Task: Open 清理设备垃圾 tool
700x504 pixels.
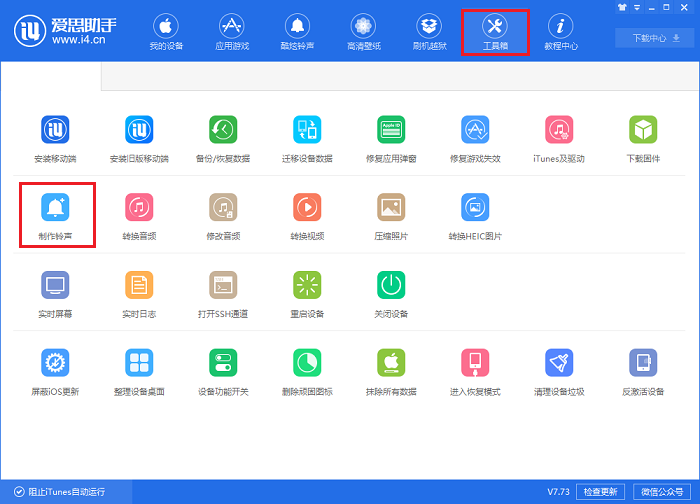Action: click(x=559, y=372)
